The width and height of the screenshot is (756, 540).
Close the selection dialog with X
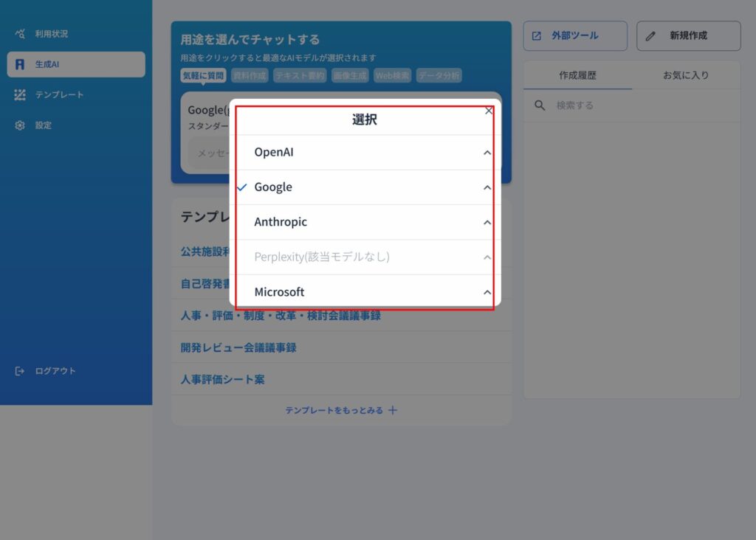coord(489,111)
